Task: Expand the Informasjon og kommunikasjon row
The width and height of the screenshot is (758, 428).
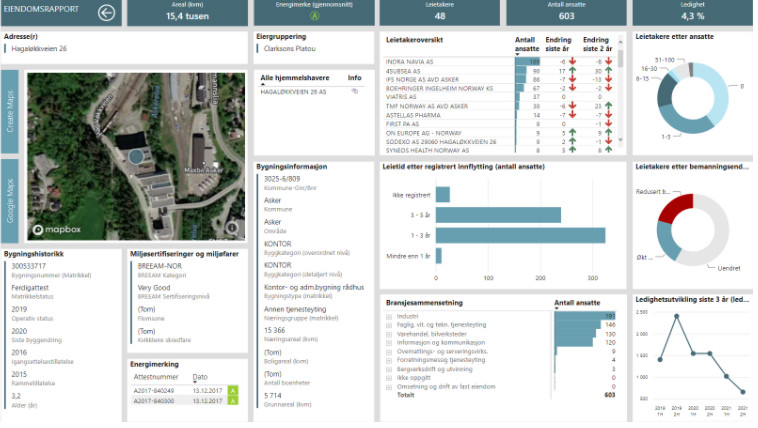Action: (x=389, y=343)
